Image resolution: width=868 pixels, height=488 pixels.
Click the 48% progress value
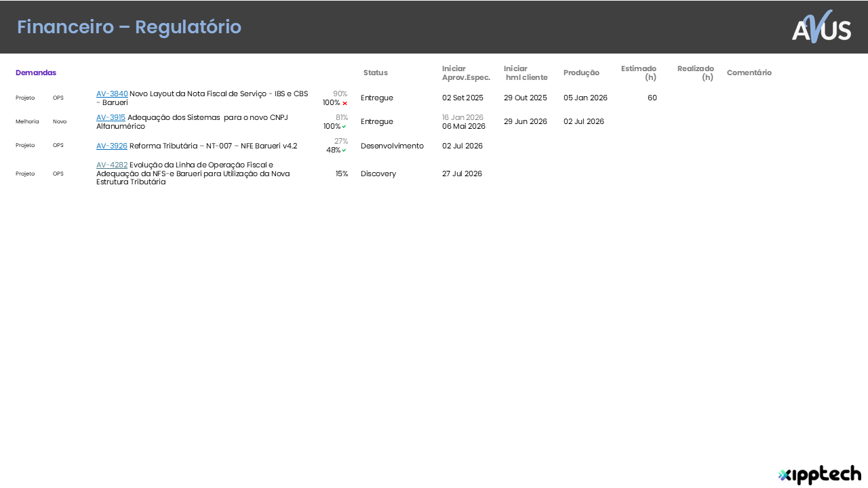[x=334, y=150]
